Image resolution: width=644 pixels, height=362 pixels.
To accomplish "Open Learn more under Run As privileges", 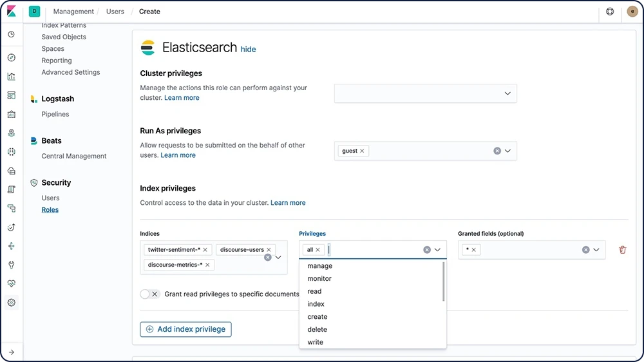I will 178,155.
